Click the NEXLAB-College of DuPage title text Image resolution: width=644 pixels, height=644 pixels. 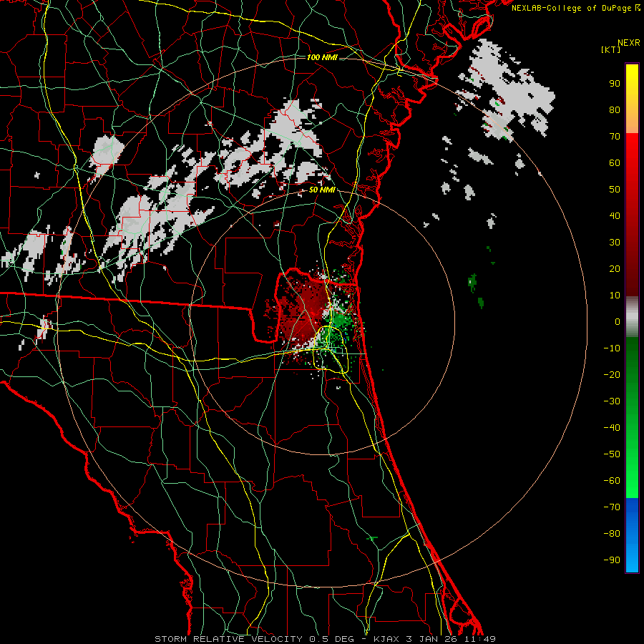point(575,8)
